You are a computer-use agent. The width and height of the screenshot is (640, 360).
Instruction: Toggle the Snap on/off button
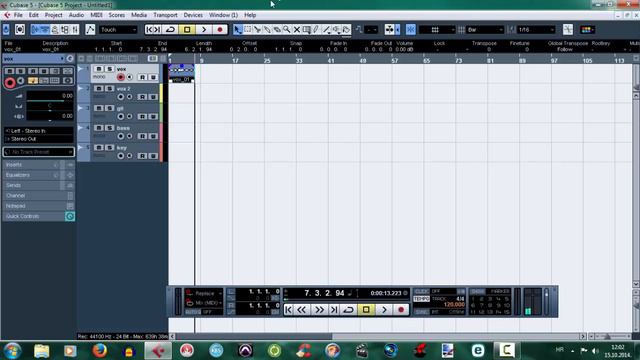(x=411, y=29)
